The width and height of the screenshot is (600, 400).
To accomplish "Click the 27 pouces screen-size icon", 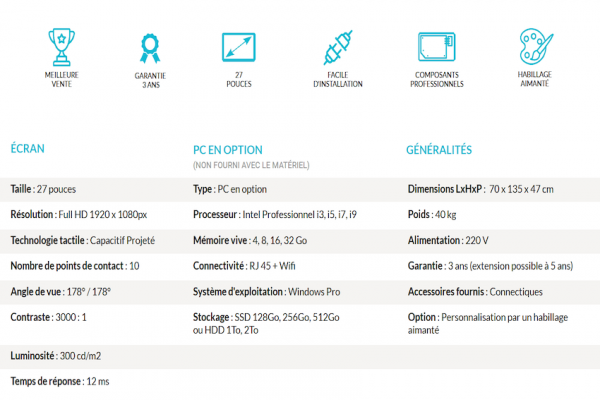I will (x=239, y=47).
